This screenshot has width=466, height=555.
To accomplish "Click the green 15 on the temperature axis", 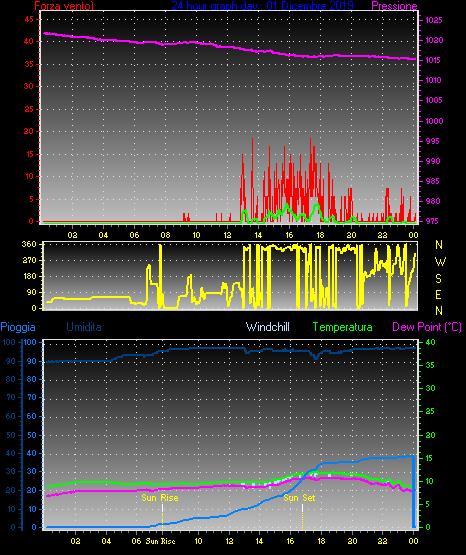I will pyautogui.click(x=429, y=458).
